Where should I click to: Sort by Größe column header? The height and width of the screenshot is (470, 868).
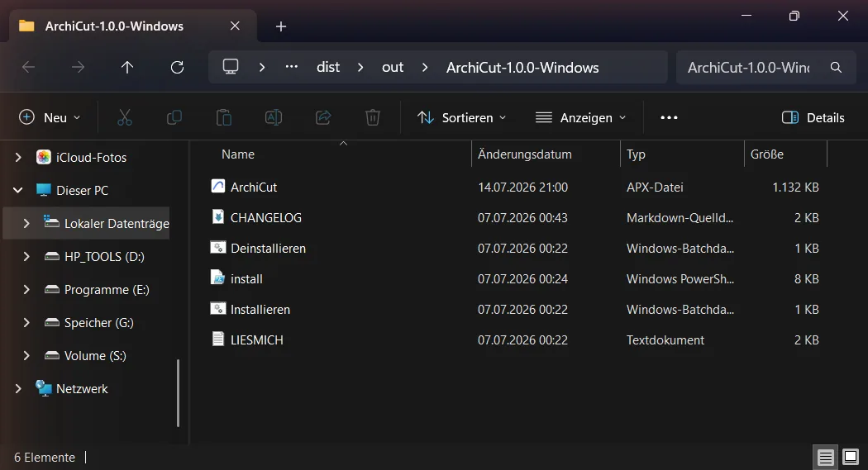[x=766, y=154]
